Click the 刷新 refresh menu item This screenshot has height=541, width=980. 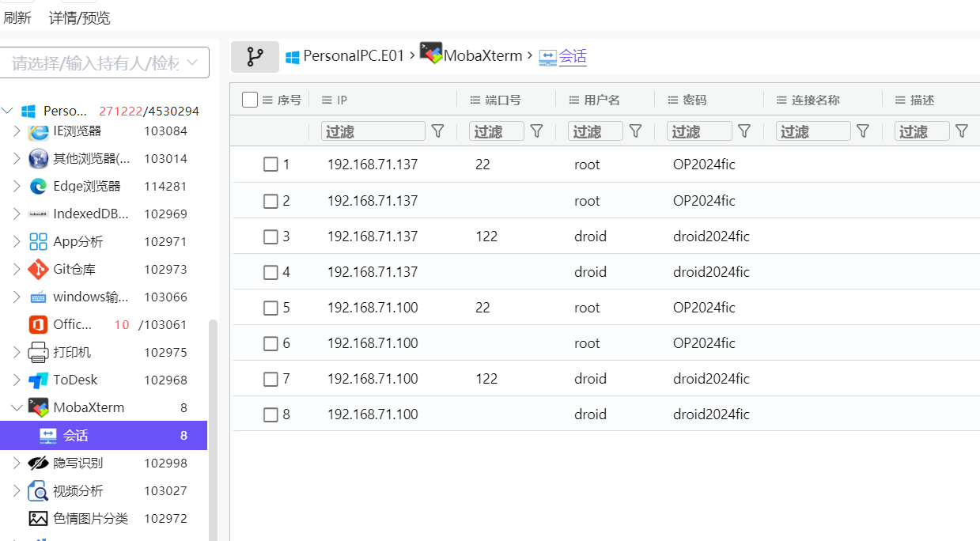[x=17, y=18]
